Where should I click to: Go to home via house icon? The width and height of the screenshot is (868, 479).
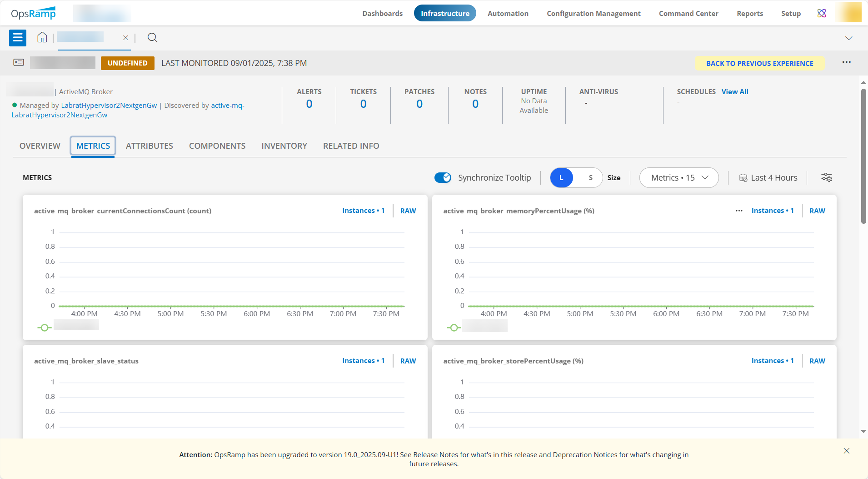[42, 37]
